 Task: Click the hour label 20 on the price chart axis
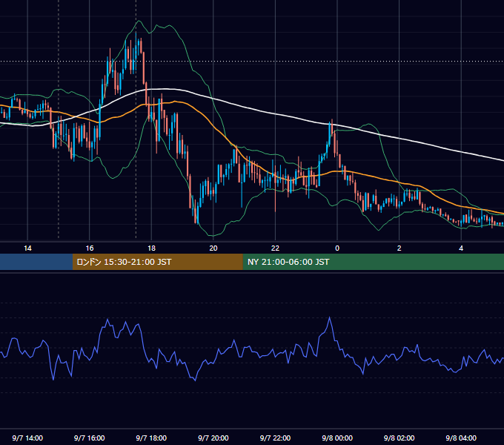point(213,248)
